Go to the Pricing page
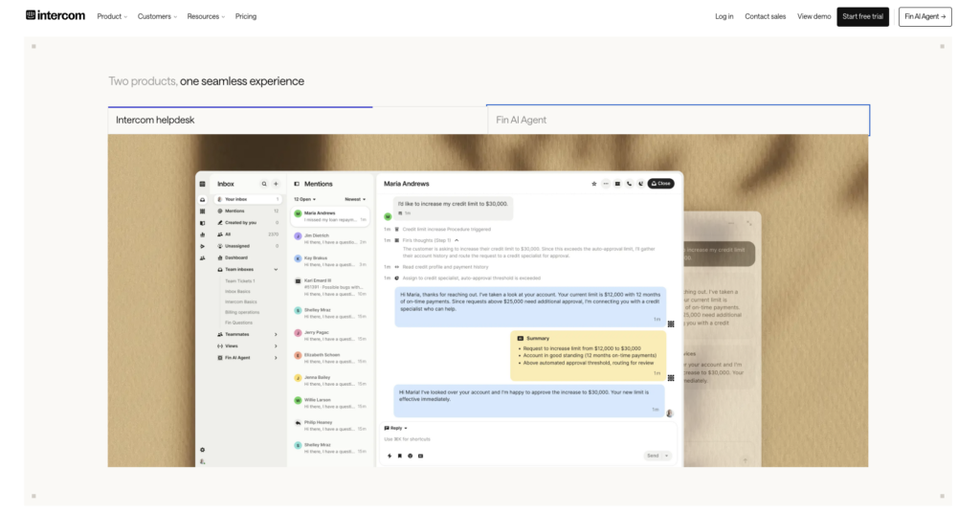This screenshot has height=513, width=980. [x=246, y=16]
